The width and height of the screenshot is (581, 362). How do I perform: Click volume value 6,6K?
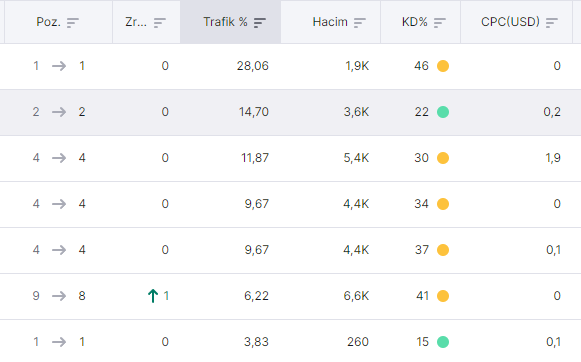[x=356, y=296]
